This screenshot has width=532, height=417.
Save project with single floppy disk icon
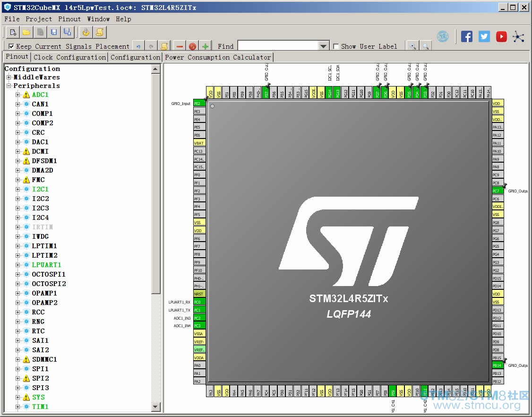tap(53, 32)
